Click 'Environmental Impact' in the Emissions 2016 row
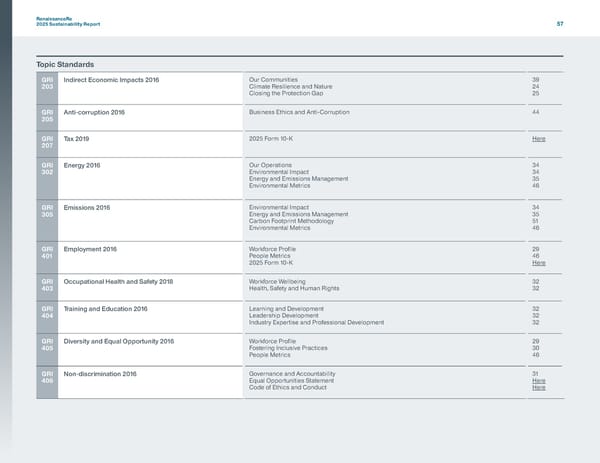 tap(279, 207)
